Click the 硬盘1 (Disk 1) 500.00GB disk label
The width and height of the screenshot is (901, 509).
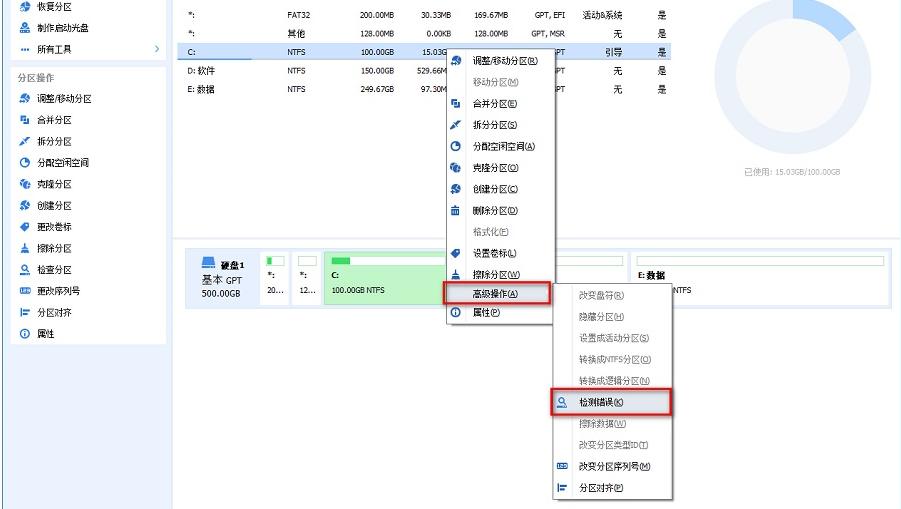coord(223,278)
